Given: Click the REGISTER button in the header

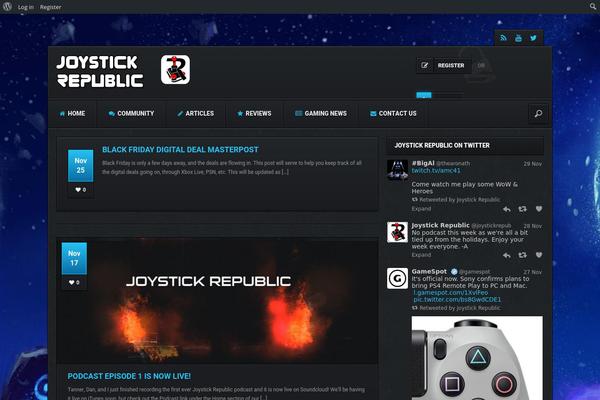Looking at the screenshot, I should 451,65.
